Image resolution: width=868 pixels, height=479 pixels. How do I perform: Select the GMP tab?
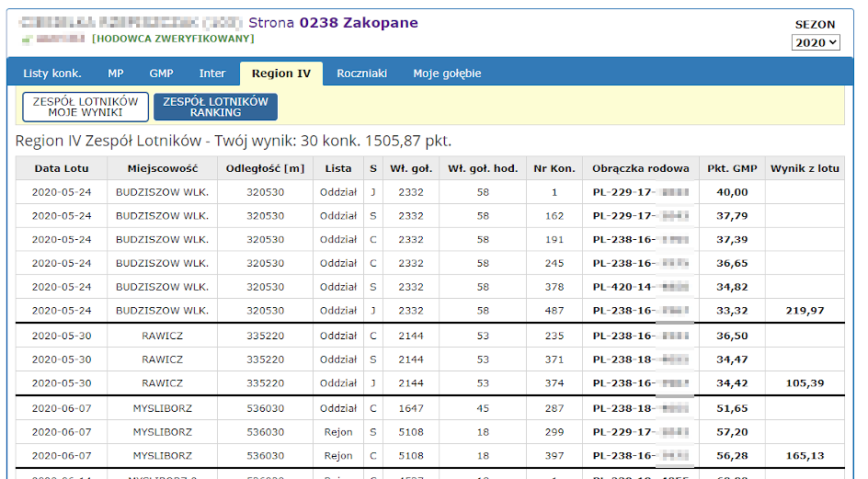[x=161, y=74]
